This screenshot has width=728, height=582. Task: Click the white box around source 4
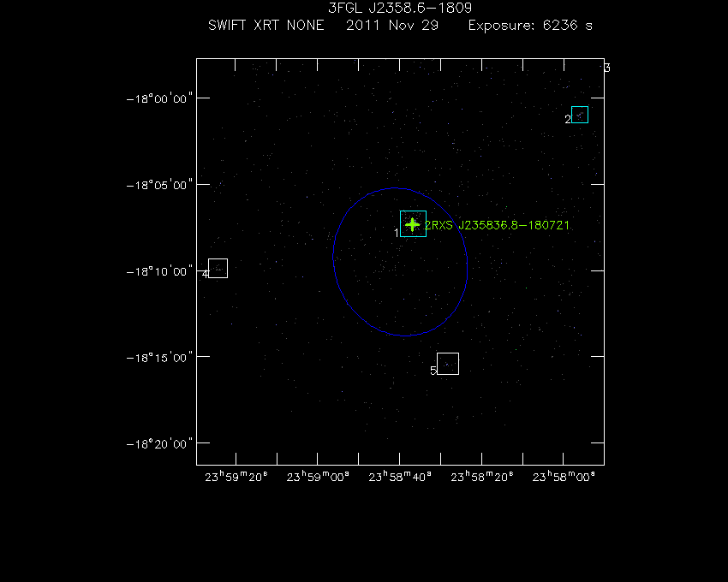(x=218, y=268)
